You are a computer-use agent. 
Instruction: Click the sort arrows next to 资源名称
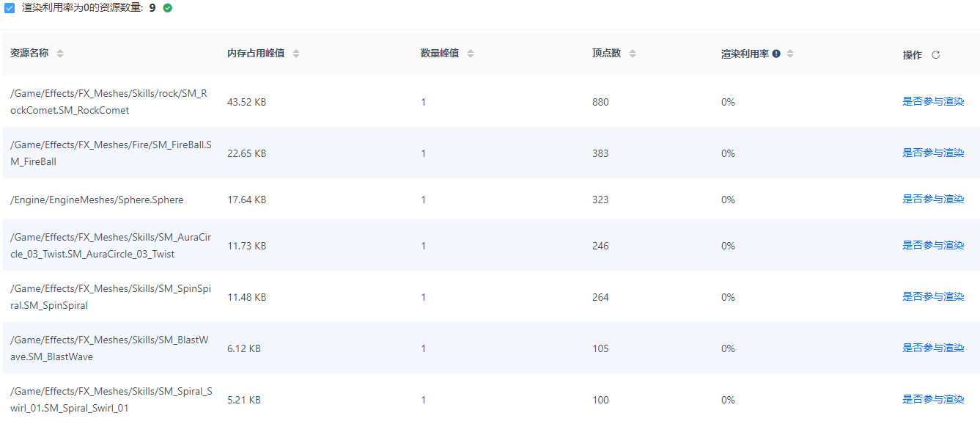pos(59,53)
